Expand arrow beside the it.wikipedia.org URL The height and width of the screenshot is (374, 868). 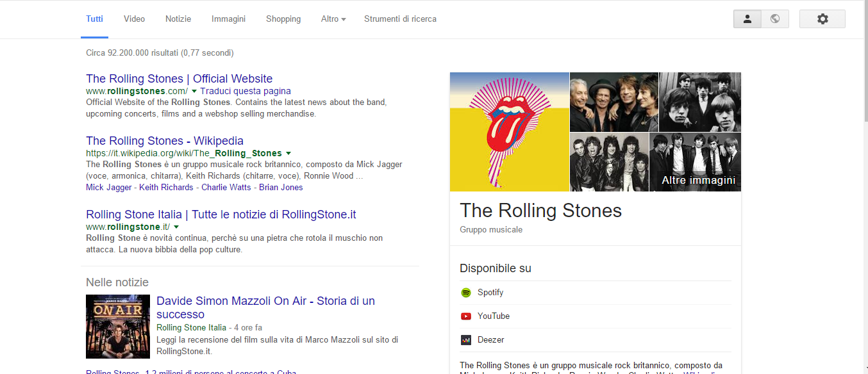pos(288,153)
